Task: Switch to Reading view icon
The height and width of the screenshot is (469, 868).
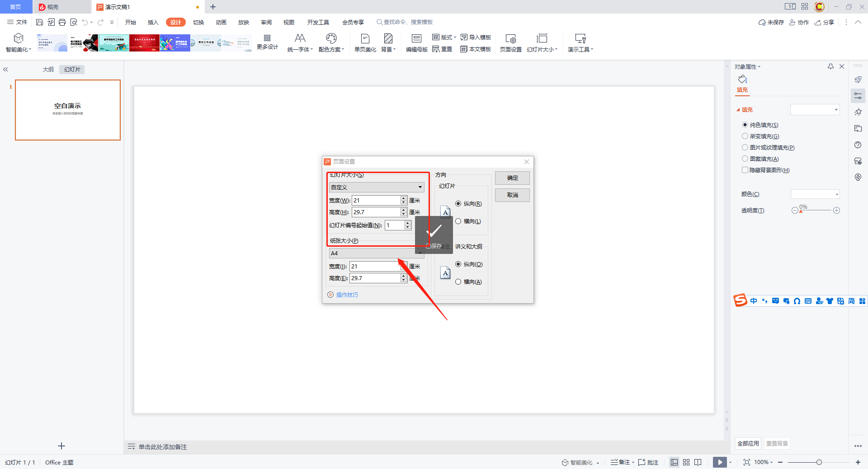Action: coord(698,462)
